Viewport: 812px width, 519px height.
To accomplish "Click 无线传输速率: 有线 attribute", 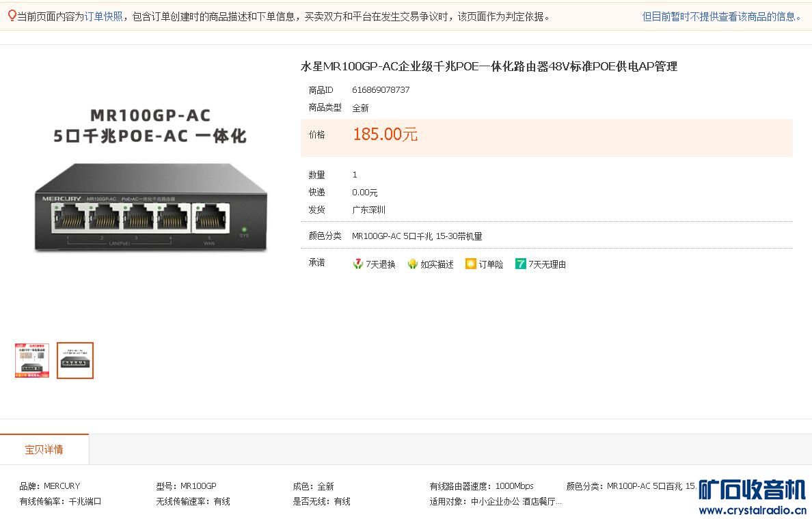I will click(193, 501).
